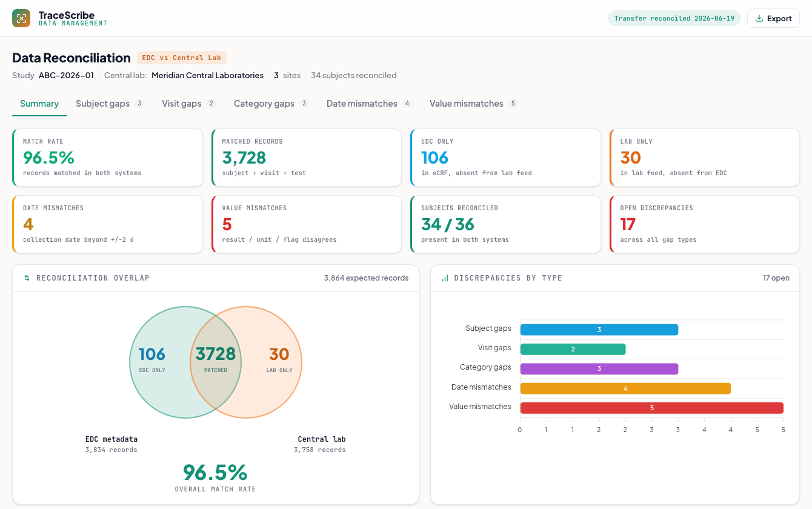
Task: Open the Match Rate 96.5% card
Action: point(107,158)
